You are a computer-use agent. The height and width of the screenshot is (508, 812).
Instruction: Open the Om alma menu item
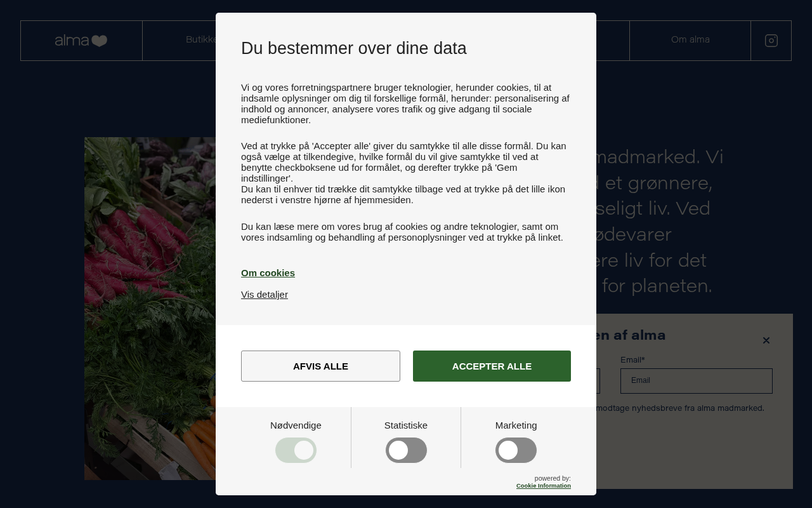coord(690,40)
